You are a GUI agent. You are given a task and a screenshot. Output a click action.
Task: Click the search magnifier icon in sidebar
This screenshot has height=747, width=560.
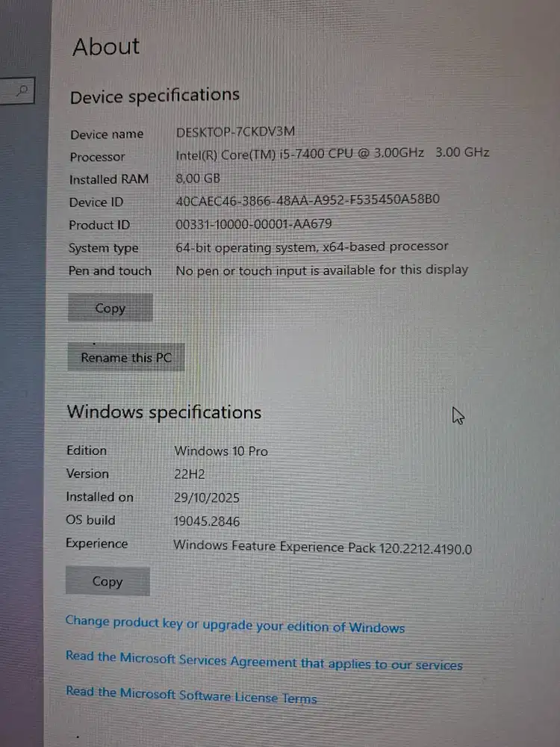pos(22,90)
